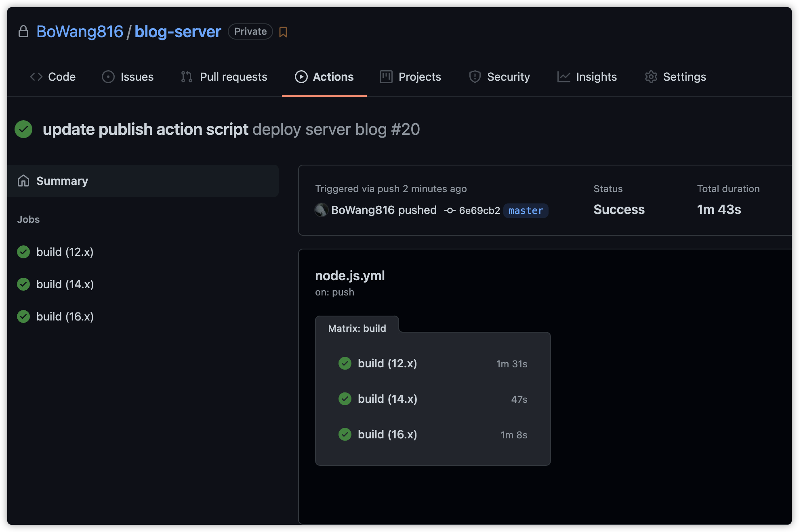Image resolution: width=799 pixels, height=532 pixels.
Task: Click the 'Success' status value
Action: tap(619, 209)
